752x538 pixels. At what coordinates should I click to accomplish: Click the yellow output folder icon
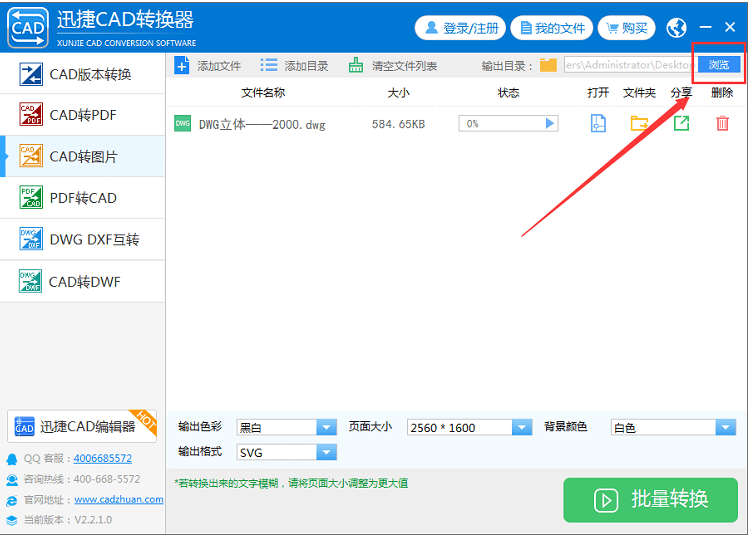point(548,65)
